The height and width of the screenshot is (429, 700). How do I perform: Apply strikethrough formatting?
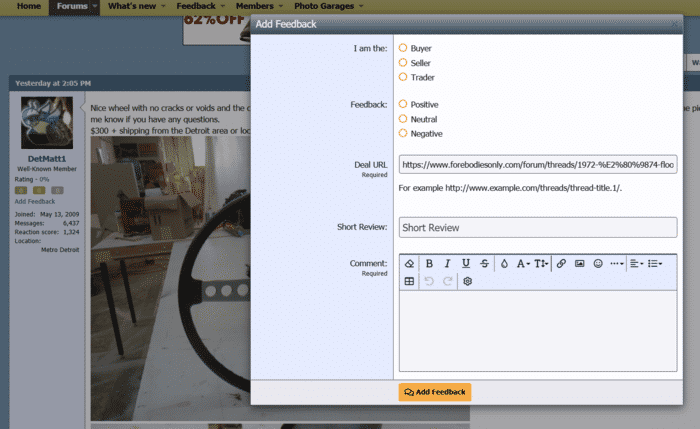484,263
